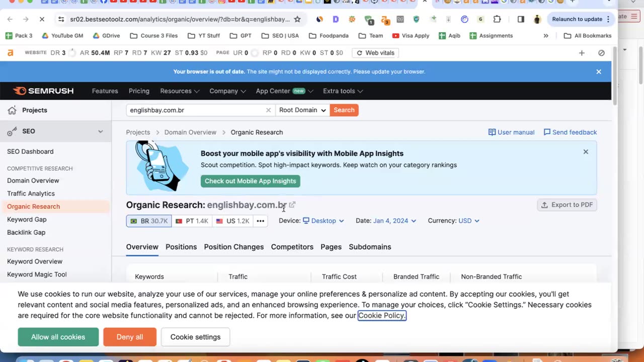Open the Pack 3 bookmark
The height and width of the screenshot is (362, 644).
click(19, 36)
